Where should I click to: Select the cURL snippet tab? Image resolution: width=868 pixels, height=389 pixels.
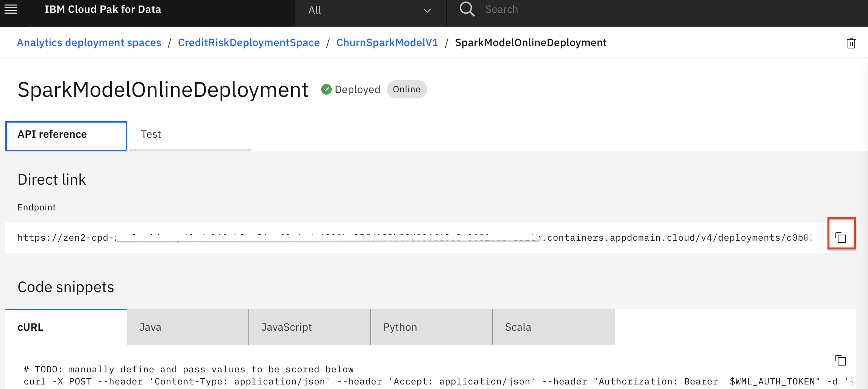click(x=66, y=327)
